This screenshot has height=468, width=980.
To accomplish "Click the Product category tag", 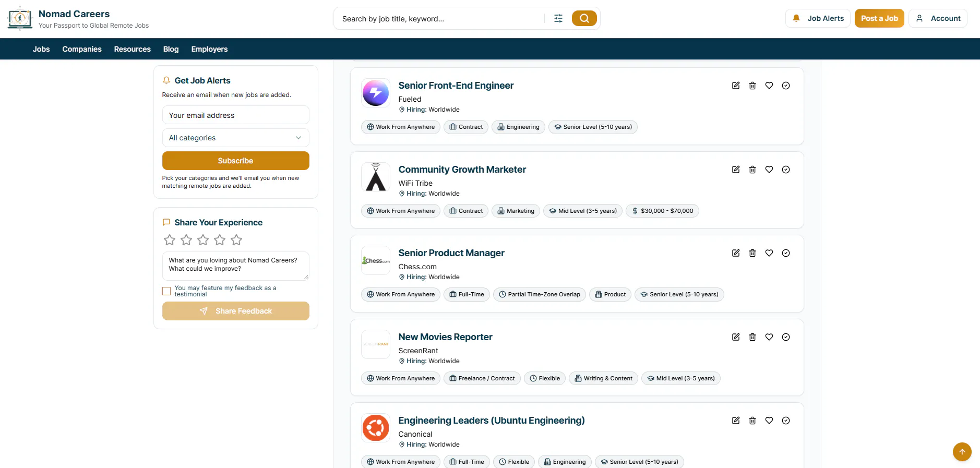I will coord(611,294).
